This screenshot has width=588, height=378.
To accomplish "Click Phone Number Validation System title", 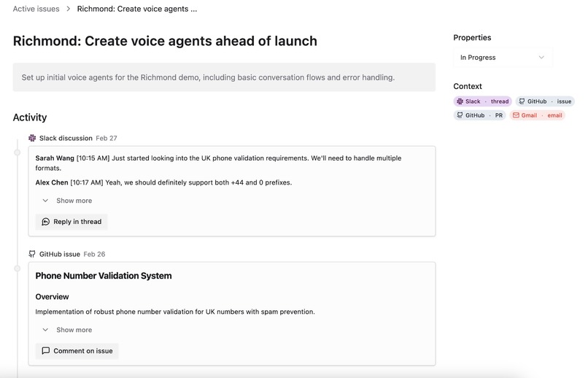I will click(104, 276).
